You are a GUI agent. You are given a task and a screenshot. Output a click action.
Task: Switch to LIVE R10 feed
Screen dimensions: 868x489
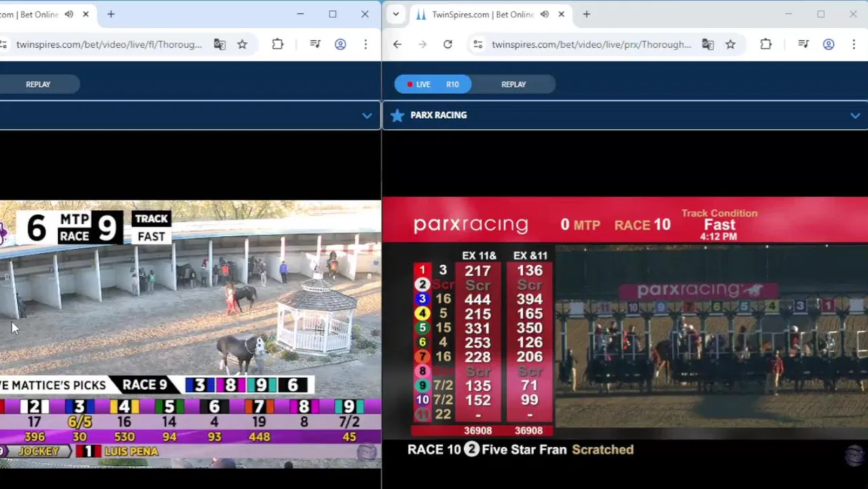[x=433, y=84]
